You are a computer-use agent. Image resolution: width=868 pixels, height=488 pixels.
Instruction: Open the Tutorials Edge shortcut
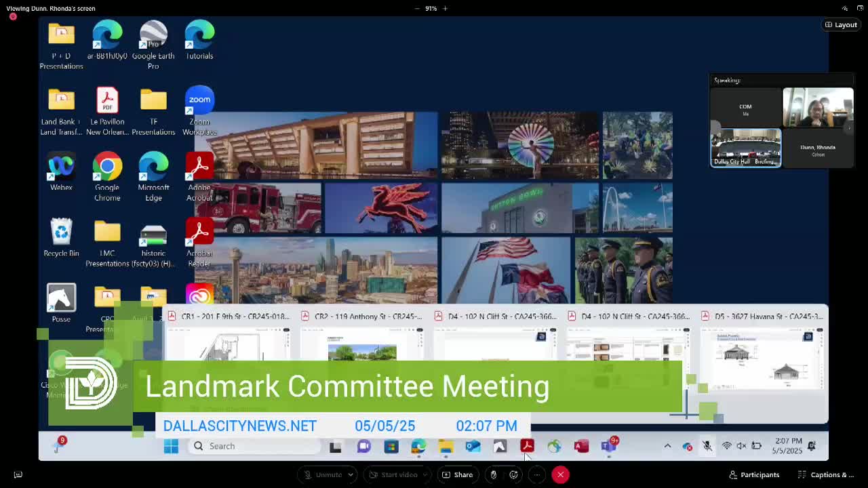pos(199,41)
